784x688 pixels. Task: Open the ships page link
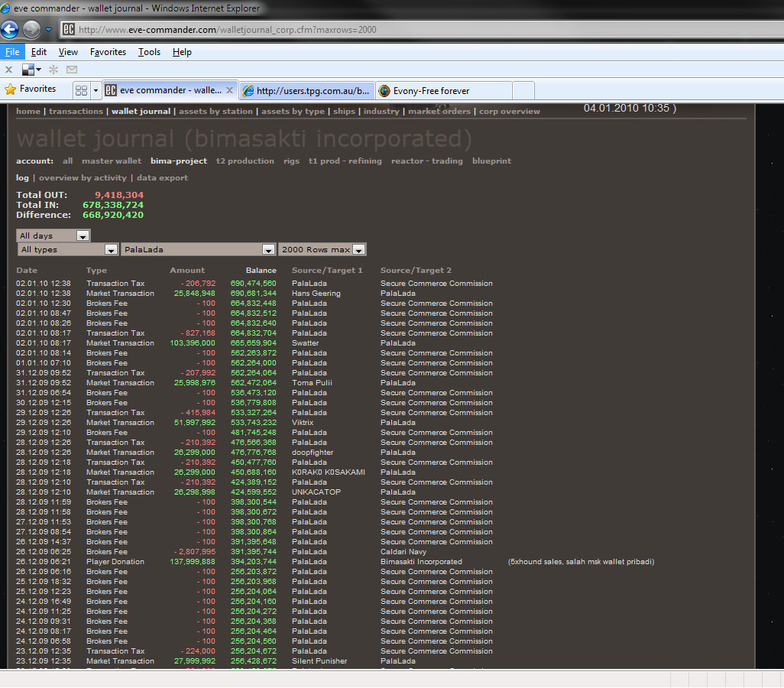[344, 111]
